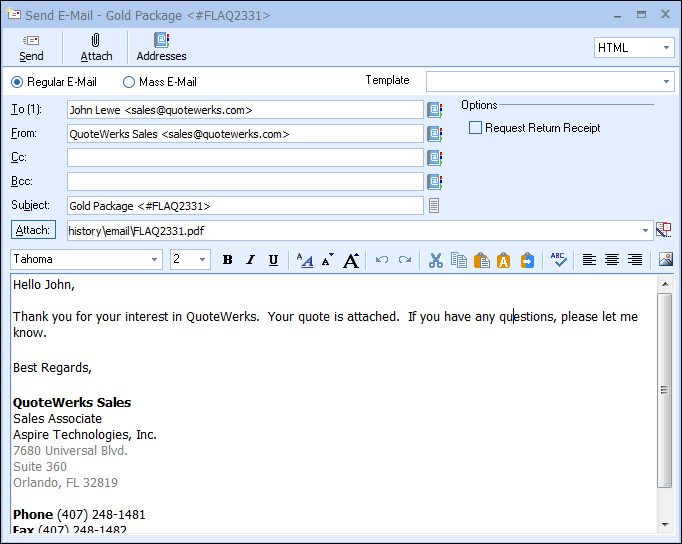682x544 pixels.
Task: Select the Mass E-Mail option
Action: coord(129,82)
